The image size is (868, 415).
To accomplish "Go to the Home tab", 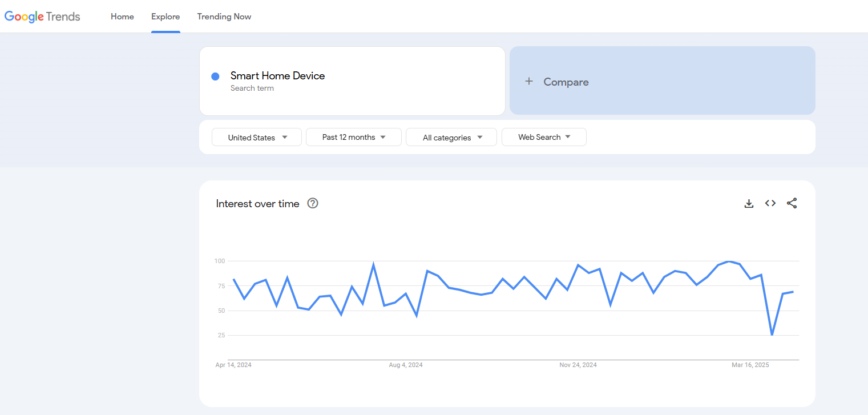I will coord(122,17).
